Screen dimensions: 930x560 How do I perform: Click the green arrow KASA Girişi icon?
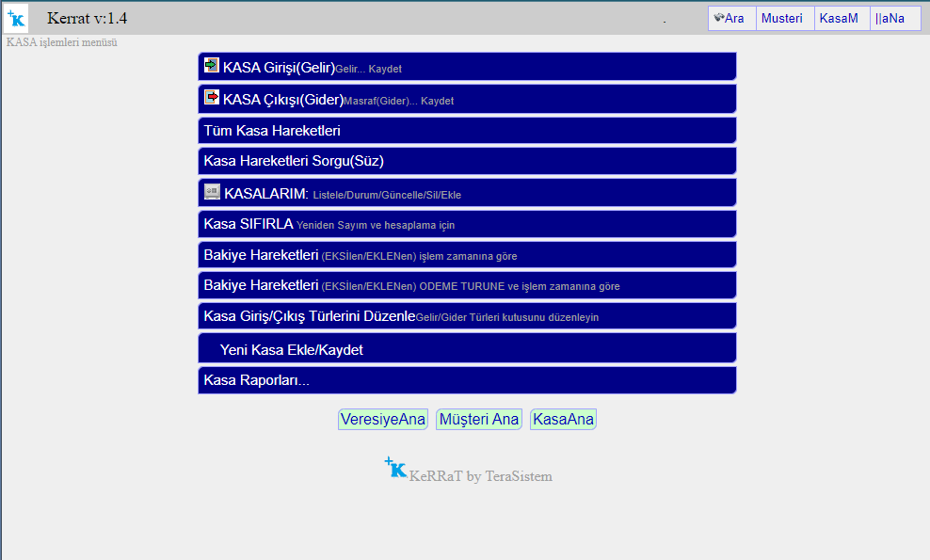coord(212,66)
